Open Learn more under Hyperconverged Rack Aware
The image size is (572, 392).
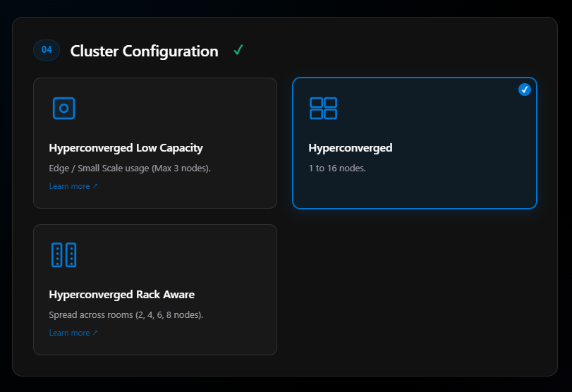[70, 333]
